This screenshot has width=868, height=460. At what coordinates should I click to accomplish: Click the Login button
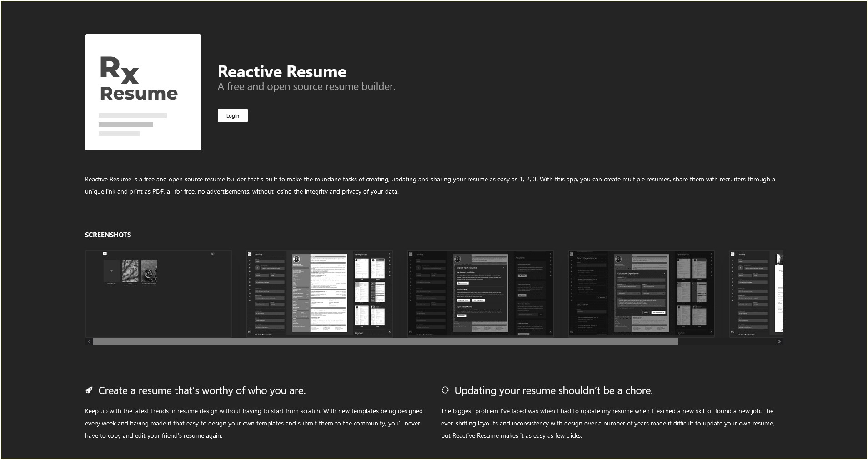(x=232, y=115)
